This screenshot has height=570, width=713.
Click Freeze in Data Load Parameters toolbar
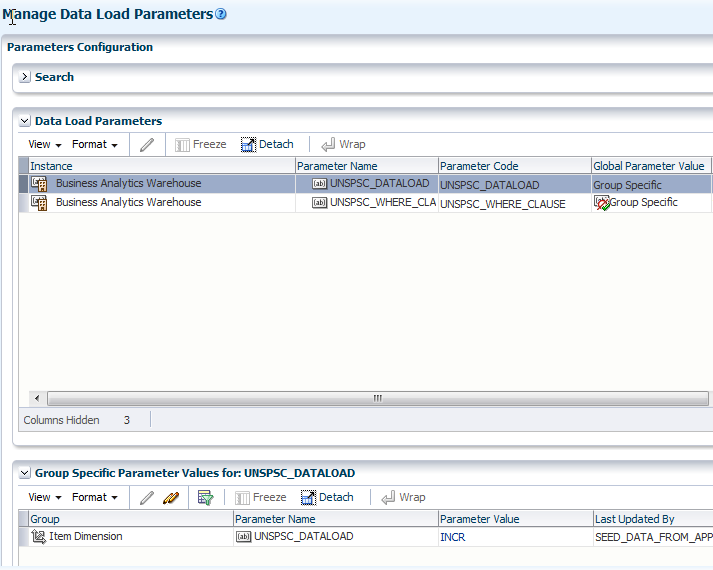click(201, 145)
